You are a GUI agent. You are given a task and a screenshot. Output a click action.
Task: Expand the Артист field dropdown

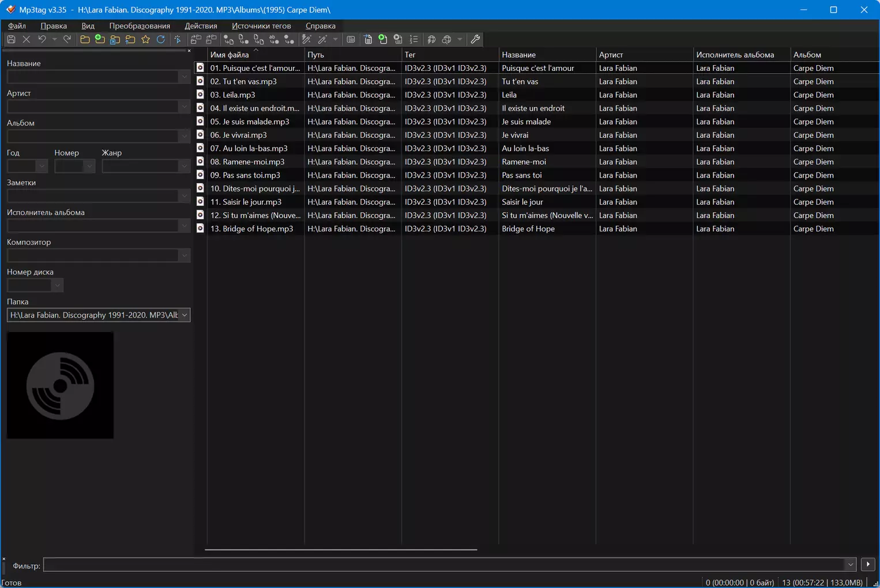[x=184, y=107]
